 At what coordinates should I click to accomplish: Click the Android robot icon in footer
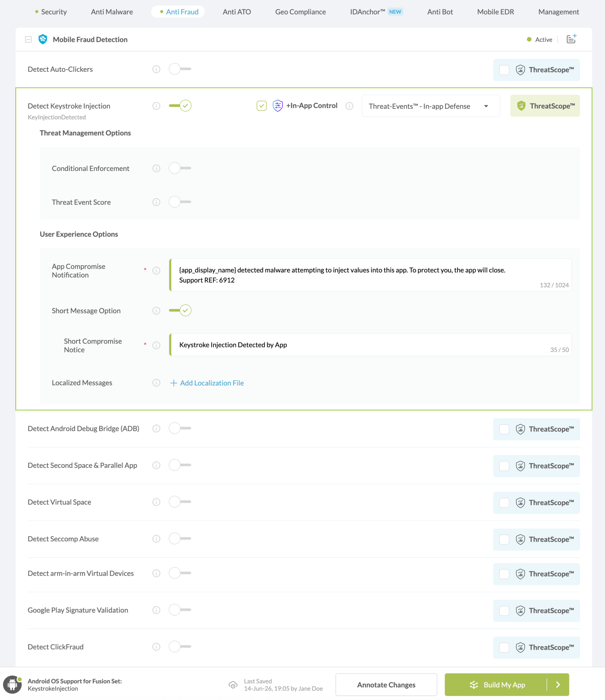(x=12, y=684)
